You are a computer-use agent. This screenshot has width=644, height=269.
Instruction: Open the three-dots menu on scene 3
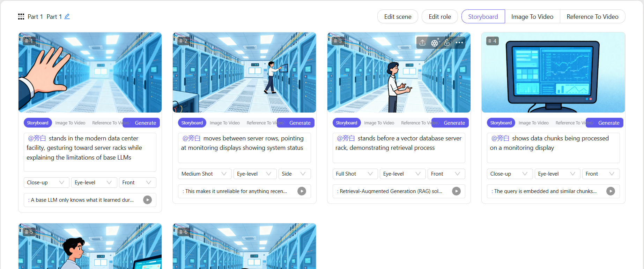(x=459, y=43)
